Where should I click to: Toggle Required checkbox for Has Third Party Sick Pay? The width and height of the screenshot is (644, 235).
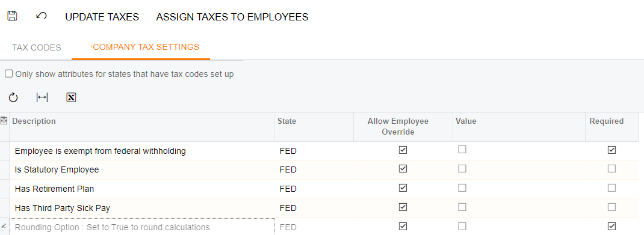pos(611,207)
